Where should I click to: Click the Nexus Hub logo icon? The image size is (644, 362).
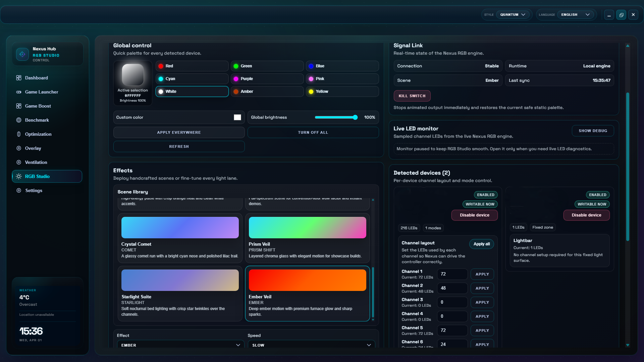tap(22, 54)
